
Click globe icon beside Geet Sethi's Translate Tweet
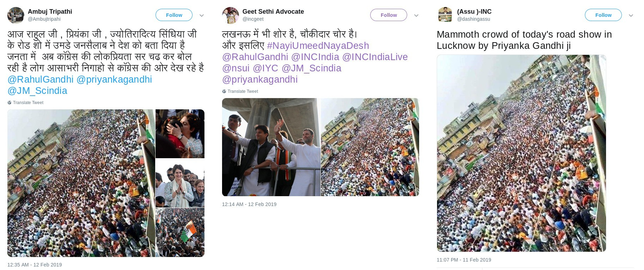click(224, 91)
